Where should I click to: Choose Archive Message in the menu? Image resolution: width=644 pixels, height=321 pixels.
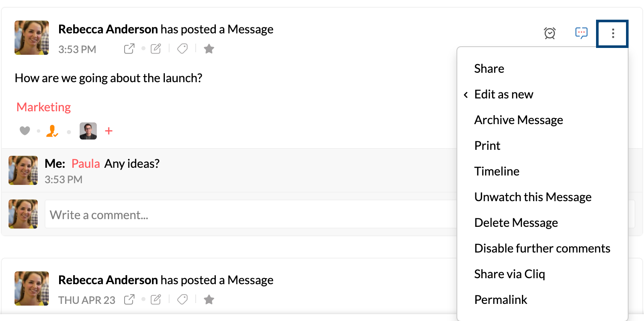518,120
